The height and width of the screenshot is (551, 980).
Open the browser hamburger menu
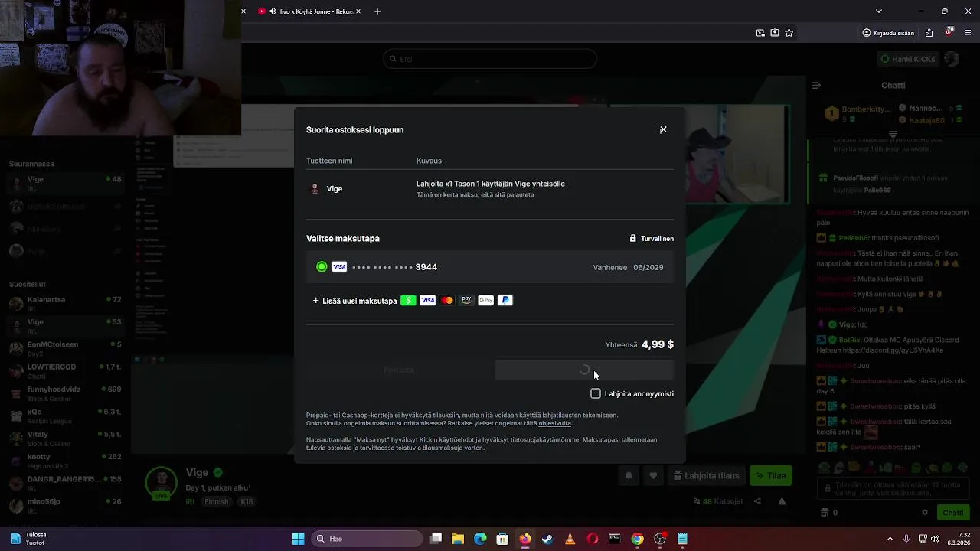969,33
